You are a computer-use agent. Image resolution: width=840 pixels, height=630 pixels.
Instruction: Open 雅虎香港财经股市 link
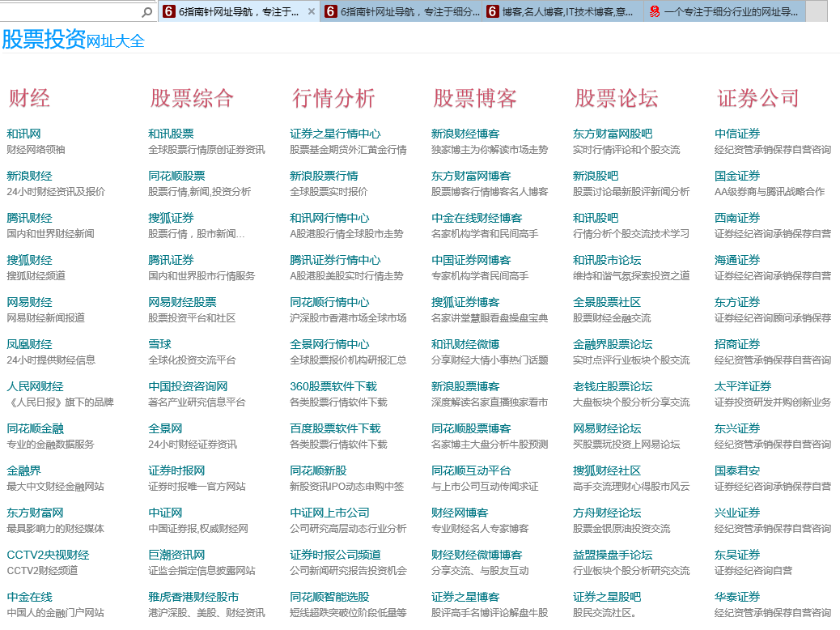point(194,597)
